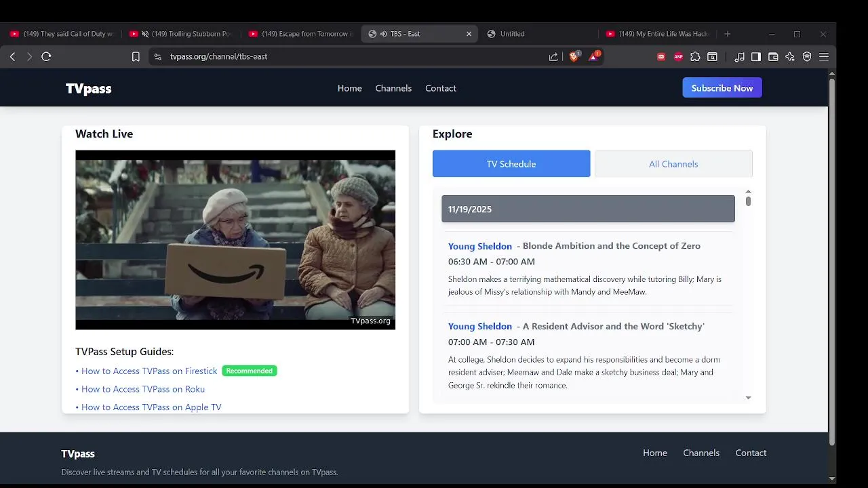Screen dimensions: 868x488
Task: Click the schedule list scrollbar thumb
Action: (x=749, y=201)
